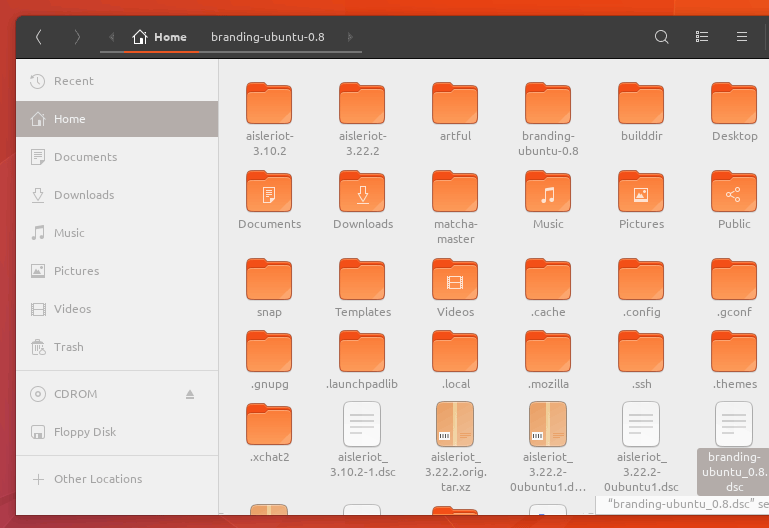This screenshot has width=769, height=528.
Task: Select the aisleriot_3.22.2.orig.tar.xz archive
Action: [455, 447]
